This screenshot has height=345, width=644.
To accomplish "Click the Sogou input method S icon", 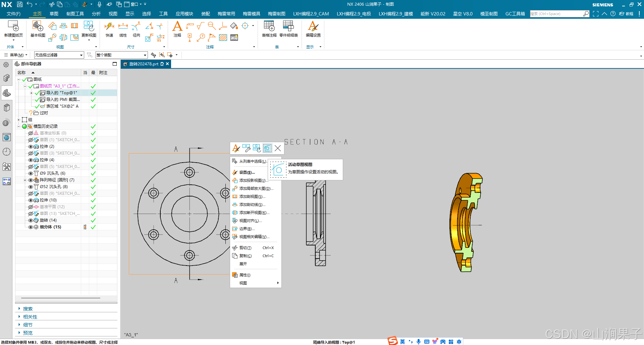I will [393, 341].
